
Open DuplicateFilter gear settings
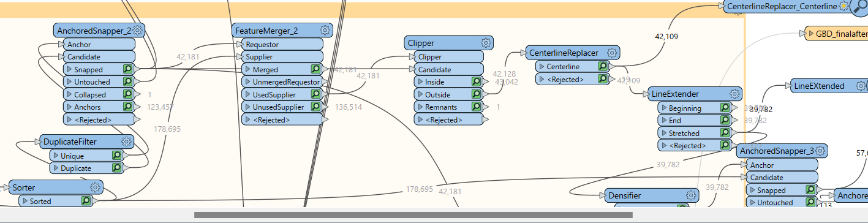127,142
